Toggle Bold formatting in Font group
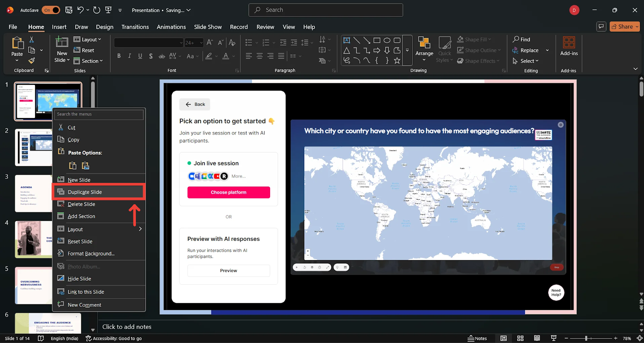Viewport: 644px width, 343px height. point(119,56)
